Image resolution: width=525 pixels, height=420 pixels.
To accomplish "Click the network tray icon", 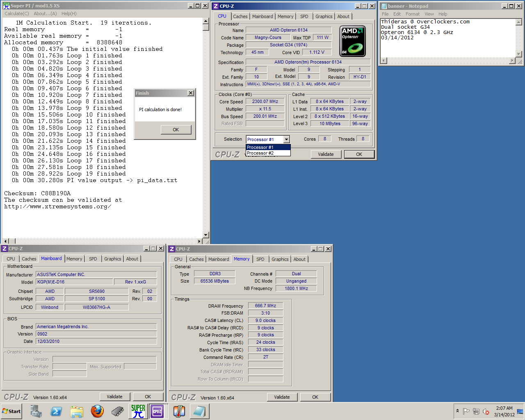I will tap(476, 411).
